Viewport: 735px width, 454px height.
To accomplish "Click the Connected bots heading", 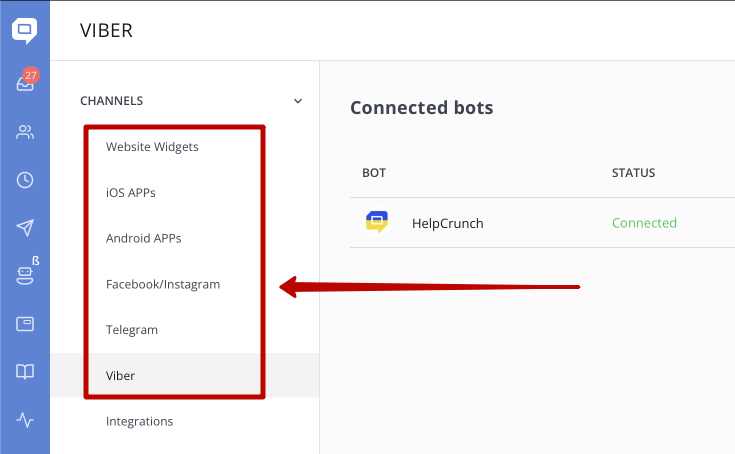I will pos(421,108).
